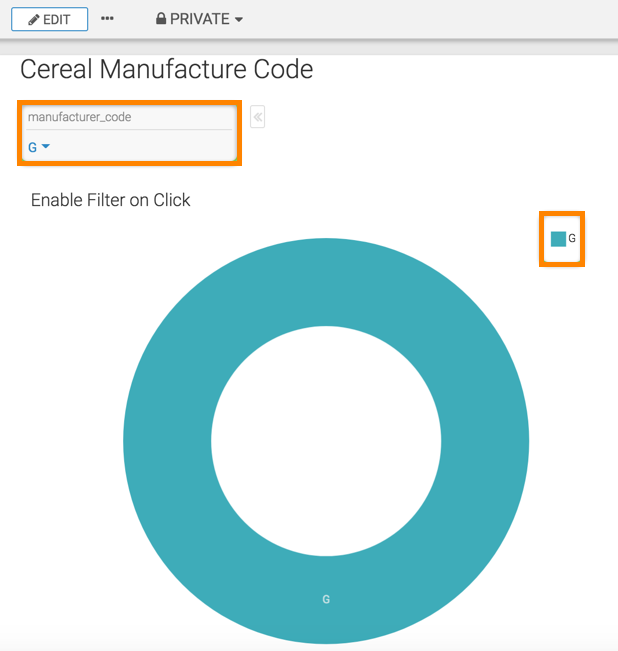
Task: Select the Cereal Manufacture Code dashboard title
Action: tap(166, 69)
